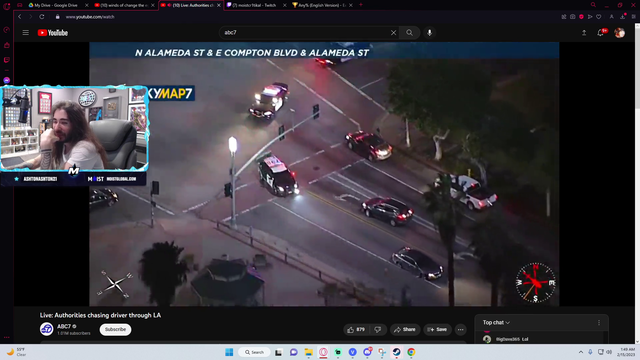The width and height of the screenshot is (640, 360).
Task: Open the Windows Start menu
Action: [x=229, y=352]
